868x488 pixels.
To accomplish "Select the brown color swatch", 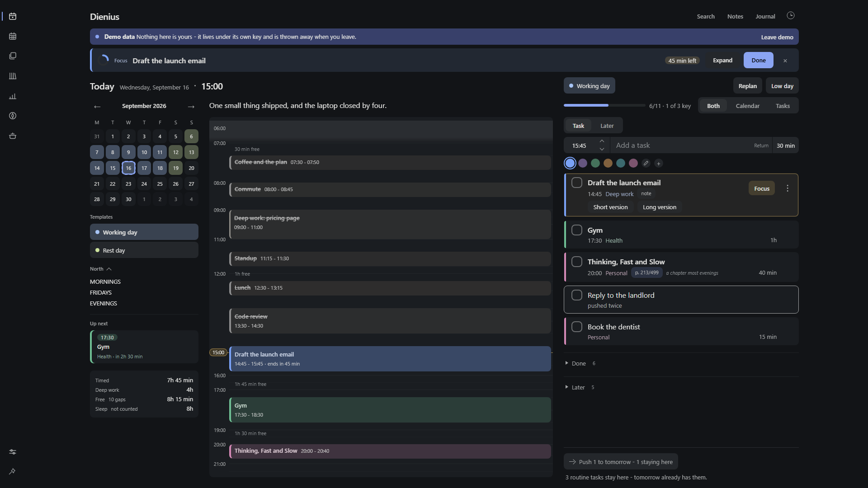I will pyautogui.click(x=608, y=163).
